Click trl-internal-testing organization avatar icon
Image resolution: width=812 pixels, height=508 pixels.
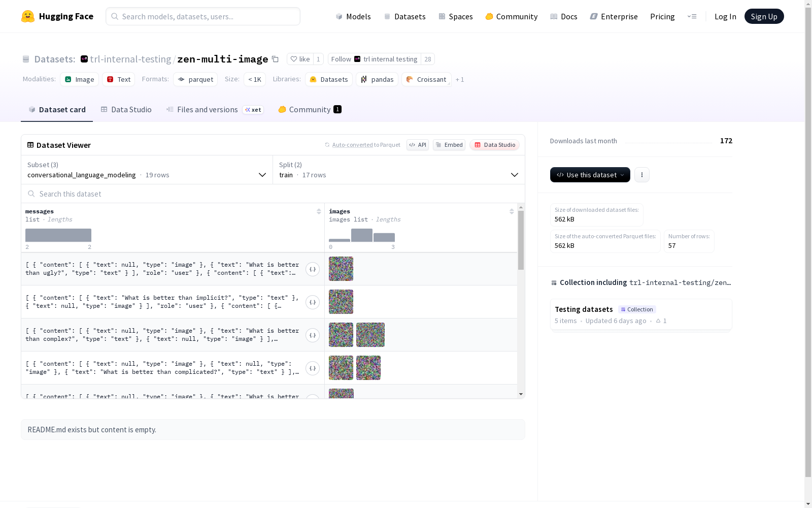coord(84,59)
